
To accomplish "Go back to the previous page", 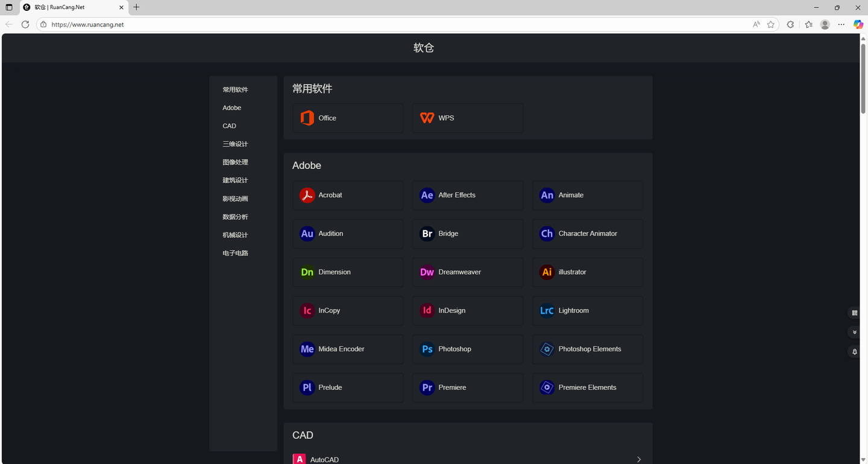I will click(9, 25).
